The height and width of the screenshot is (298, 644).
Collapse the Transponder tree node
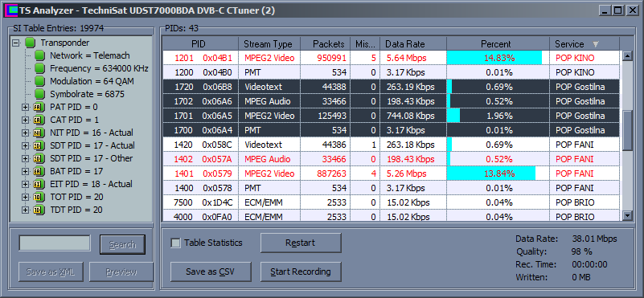16,43
